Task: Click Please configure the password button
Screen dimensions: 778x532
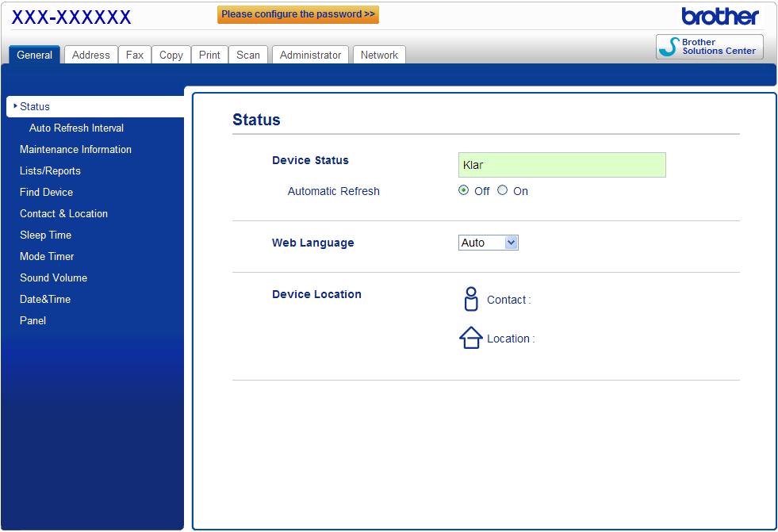Action: click(x=298, y=14)
